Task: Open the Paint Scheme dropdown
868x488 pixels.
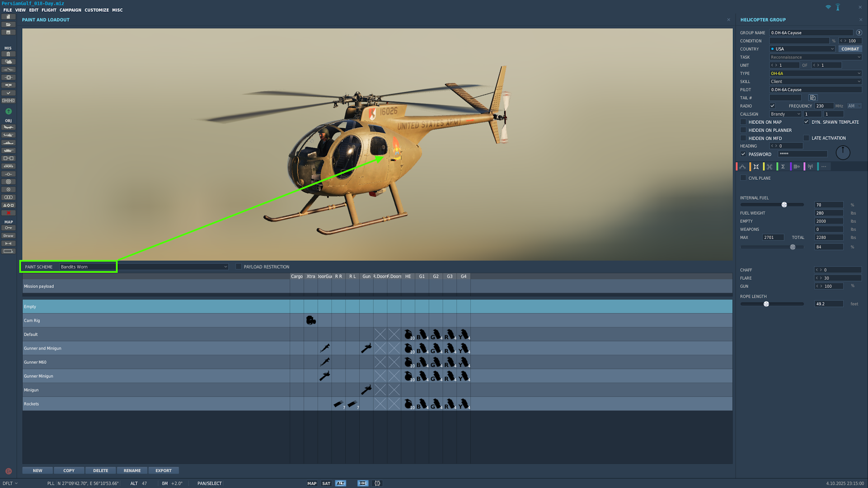Action: point(225,267)
